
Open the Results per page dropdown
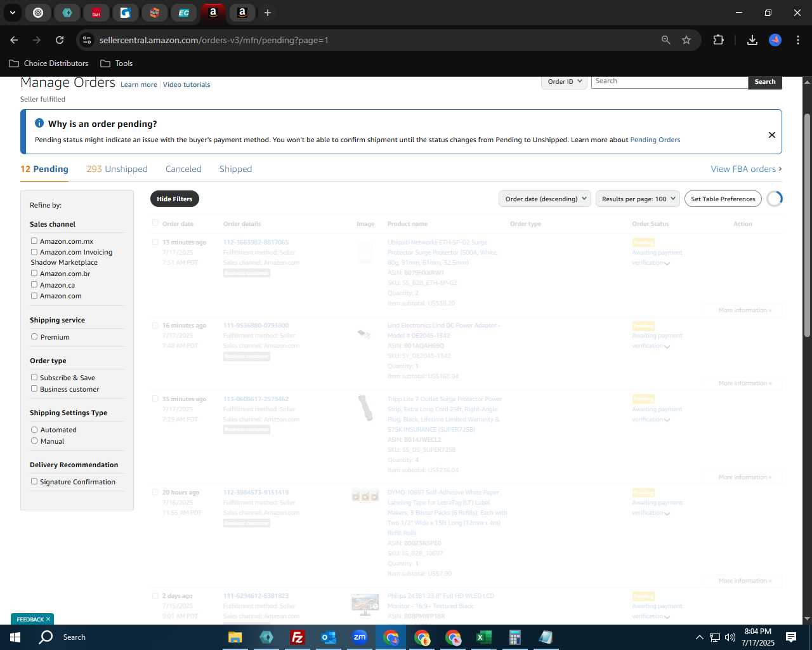(638, 199)
